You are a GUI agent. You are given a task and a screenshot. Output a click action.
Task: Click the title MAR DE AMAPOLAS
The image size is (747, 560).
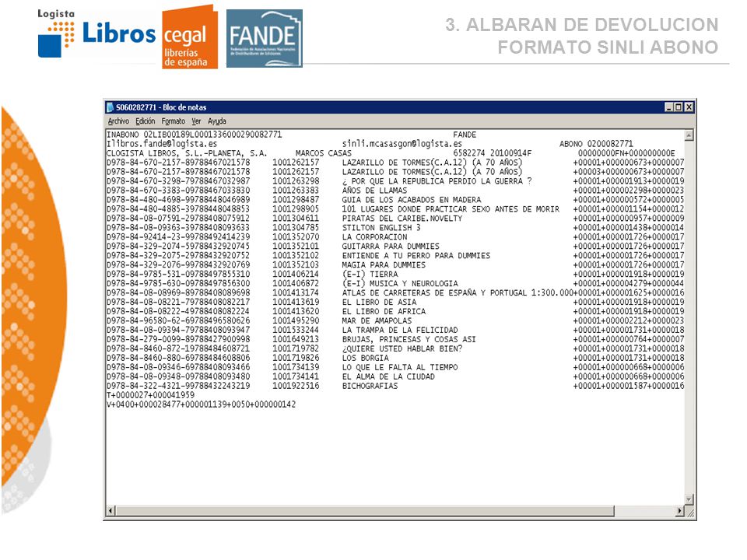coord(377,321)
